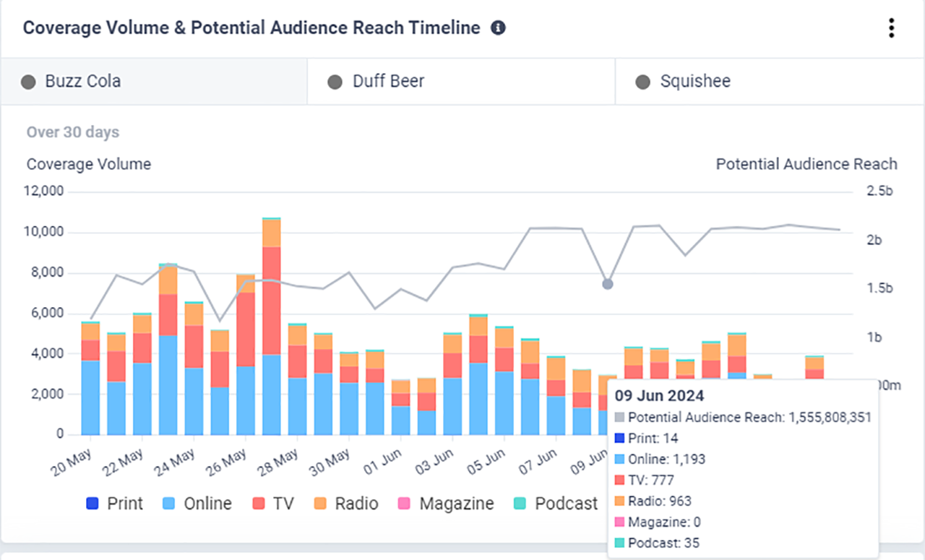Open the three-dot options menu
Screen dimensions: 925x560
tap(891, 28)
